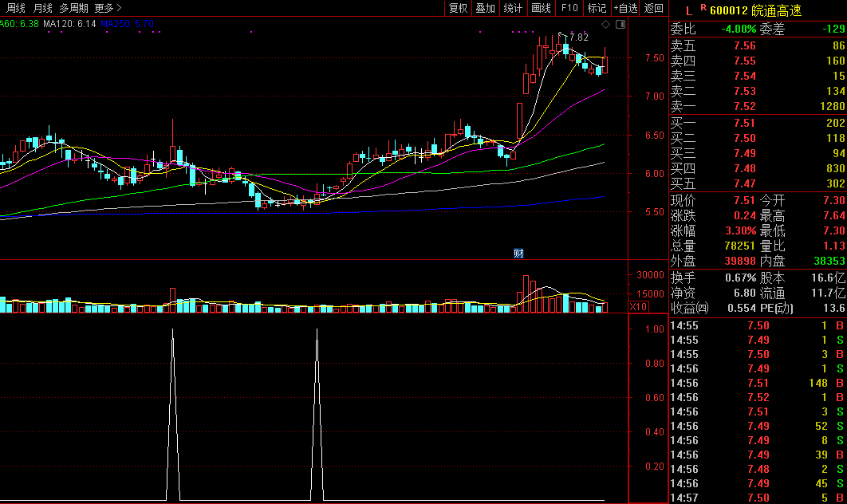This screenshot has height=504, width=847.
Task: Click the 现价 7.51 value
Action: tap(744, 200)
